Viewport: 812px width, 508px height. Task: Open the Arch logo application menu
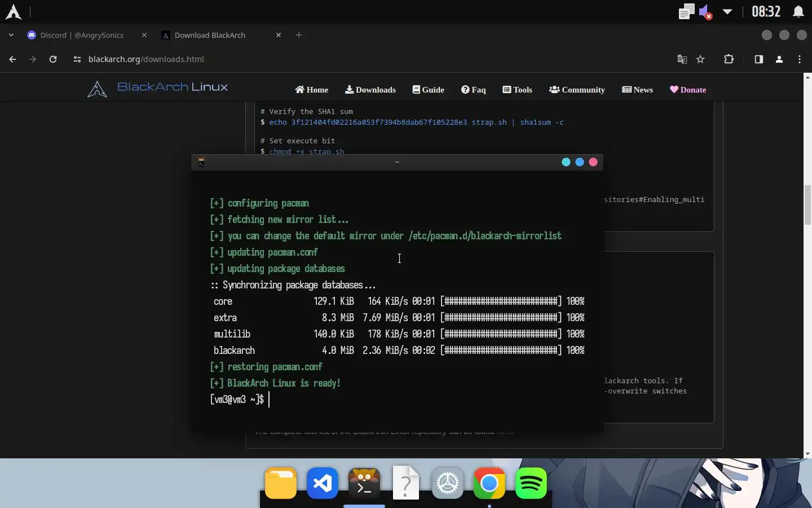[13, 12]
